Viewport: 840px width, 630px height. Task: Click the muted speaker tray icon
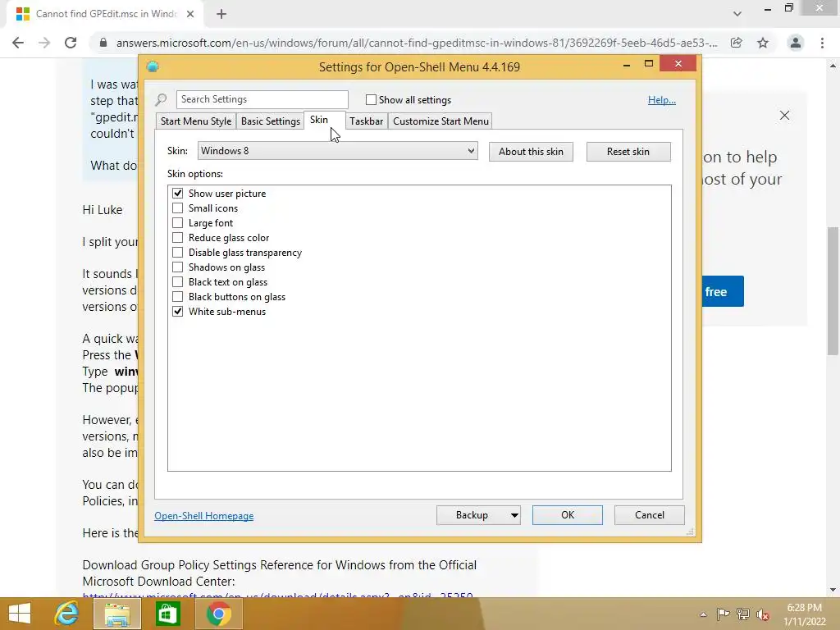(x=763, y=614)
